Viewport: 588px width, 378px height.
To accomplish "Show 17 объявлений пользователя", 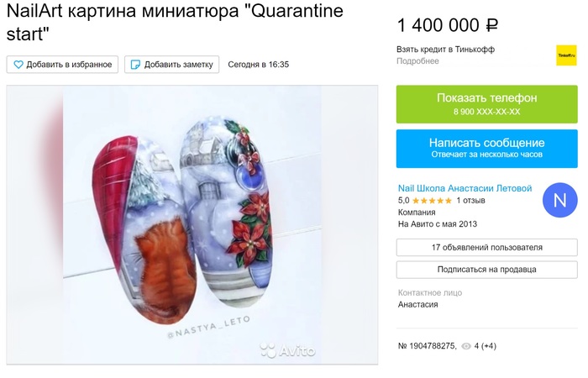I will [x=486, y=248].
